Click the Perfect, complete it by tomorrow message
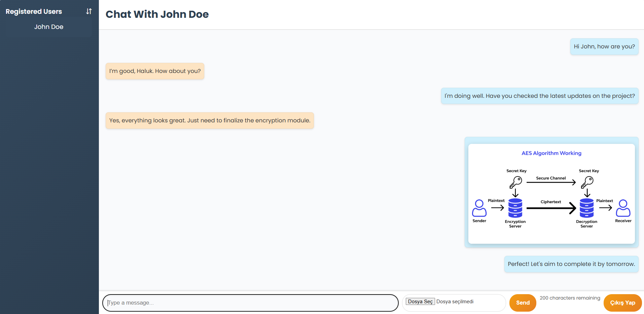Screen dimensions: 644x314 coord(571,264)
